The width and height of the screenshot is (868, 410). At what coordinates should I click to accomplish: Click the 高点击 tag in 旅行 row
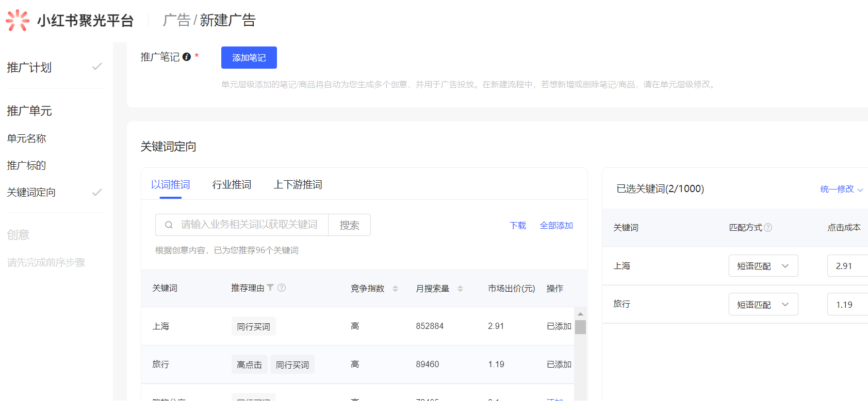pos(249,365)
